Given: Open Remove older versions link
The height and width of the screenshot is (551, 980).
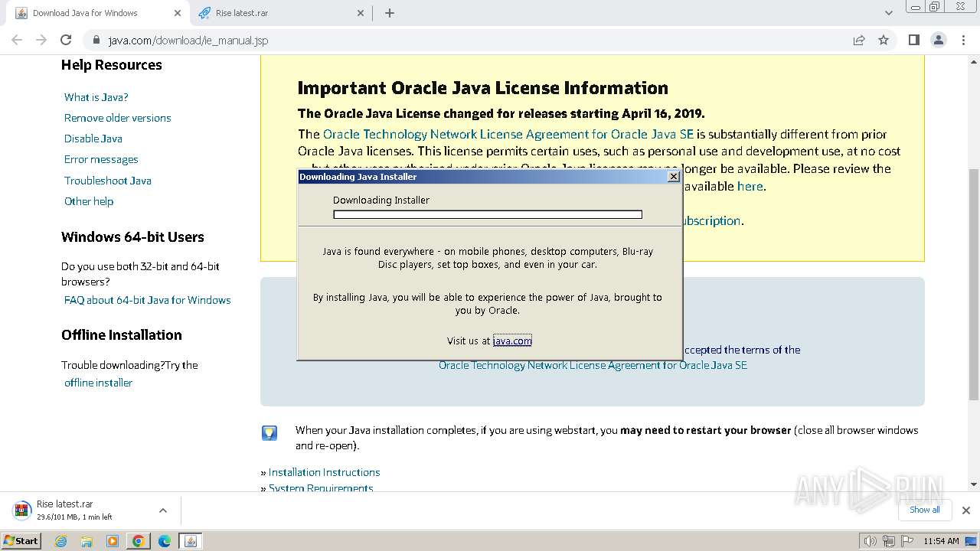Looking at the screenshot, I should (118, 118).
